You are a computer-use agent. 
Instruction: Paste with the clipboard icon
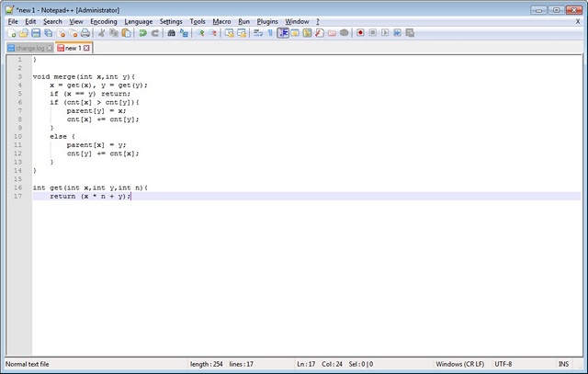[127, 33]
